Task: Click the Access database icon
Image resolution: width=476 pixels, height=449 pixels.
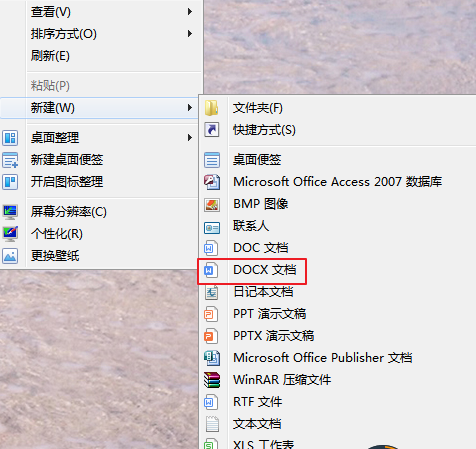Action: click(x=212, y=182)
